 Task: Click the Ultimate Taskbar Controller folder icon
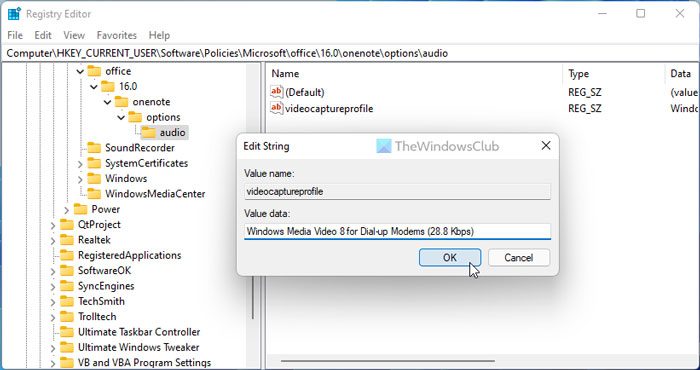[67, 332]
